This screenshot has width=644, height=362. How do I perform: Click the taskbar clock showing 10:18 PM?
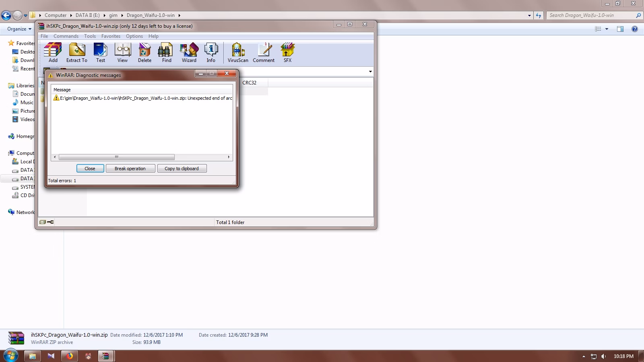[x=623, y=356]
